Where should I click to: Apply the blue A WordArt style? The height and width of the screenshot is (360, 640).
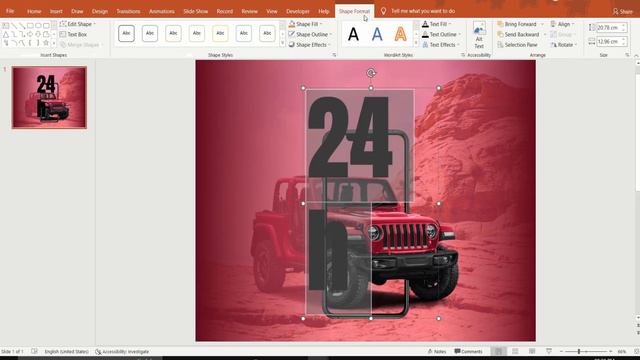click(x=377, y=34)
